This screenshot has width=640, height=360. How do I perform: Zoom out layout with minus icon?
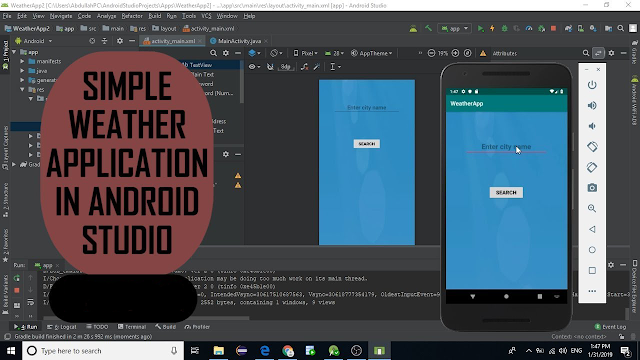[x=431, y=53]
